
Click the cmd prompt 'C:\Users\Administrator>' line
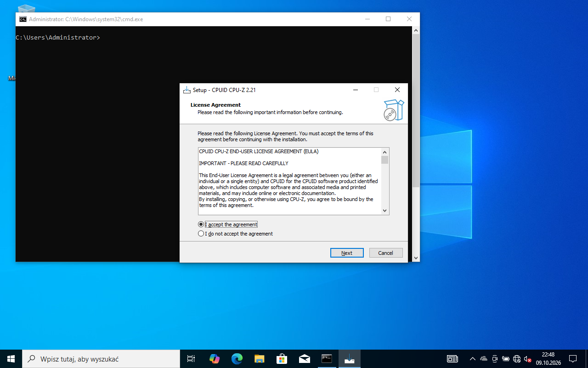[x=58, y=37]
